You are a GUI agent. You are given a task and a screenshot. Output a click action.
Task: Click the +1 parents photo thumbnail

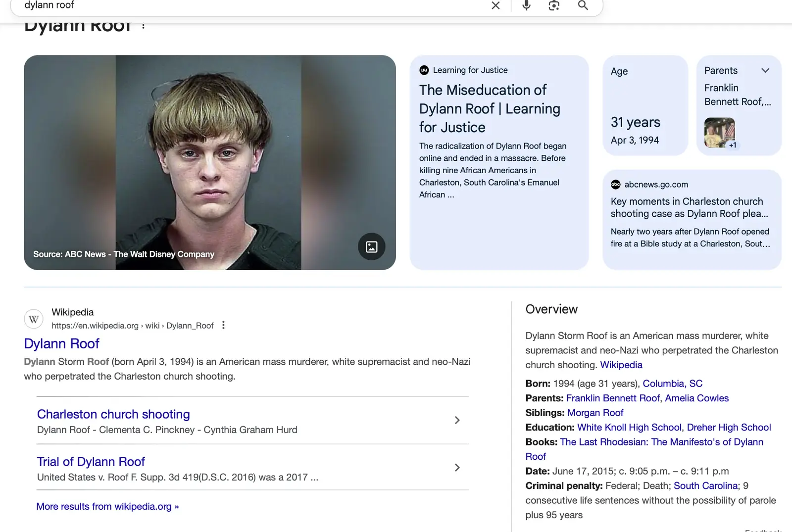[719, 133]
